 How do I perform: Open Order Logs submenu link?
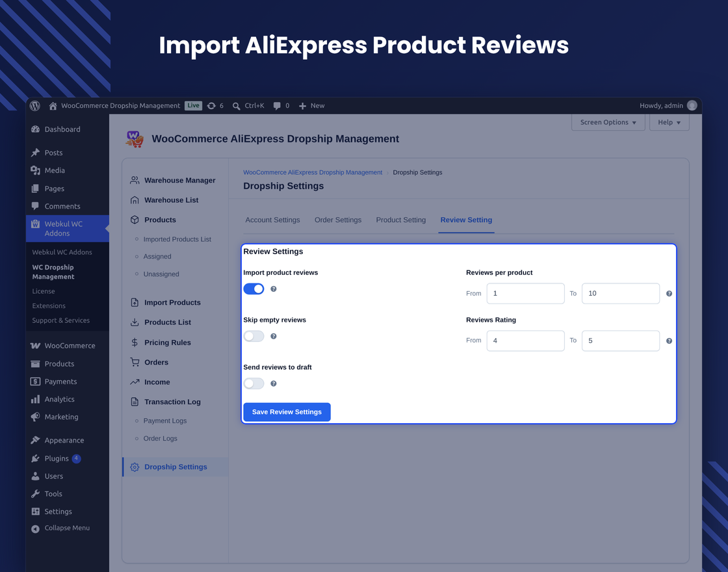pos(160,438)
